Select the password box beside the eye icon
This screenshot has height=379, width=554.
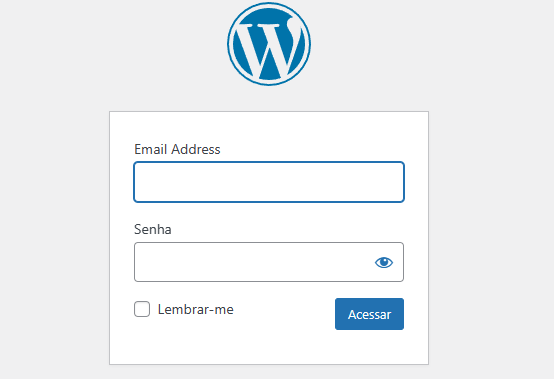click(x=254, y=262)
